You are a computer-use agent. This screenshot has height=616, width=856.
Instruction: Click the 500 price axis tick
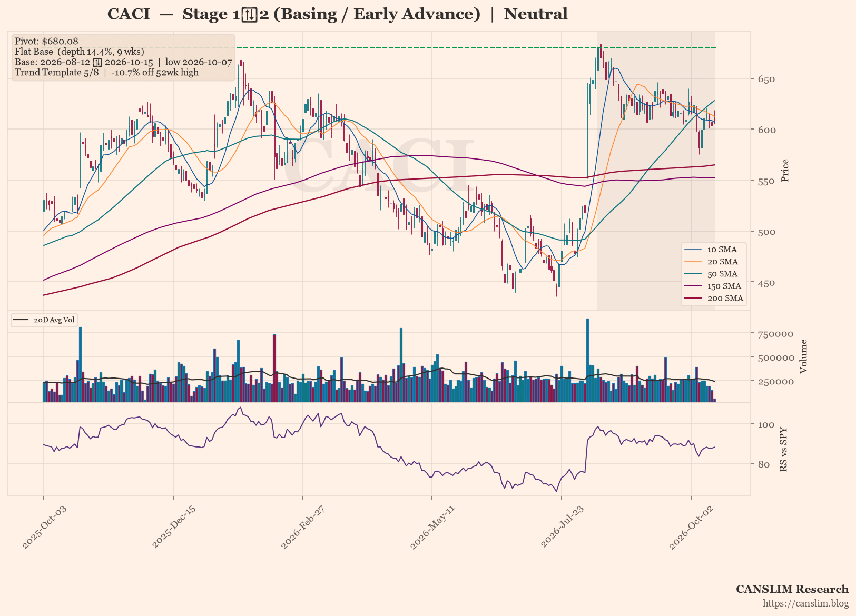pyautogui.click(x=766, y=232)
